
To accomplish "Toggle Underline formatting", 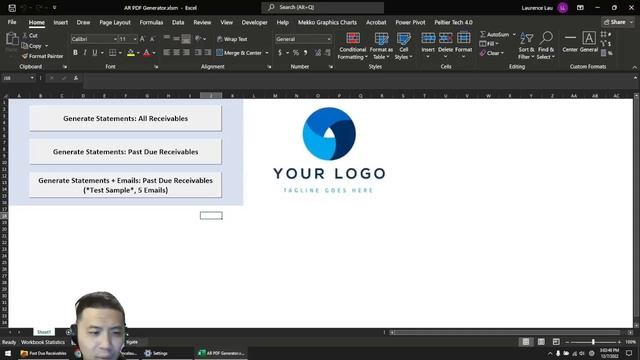I will [x=95, y=53].
